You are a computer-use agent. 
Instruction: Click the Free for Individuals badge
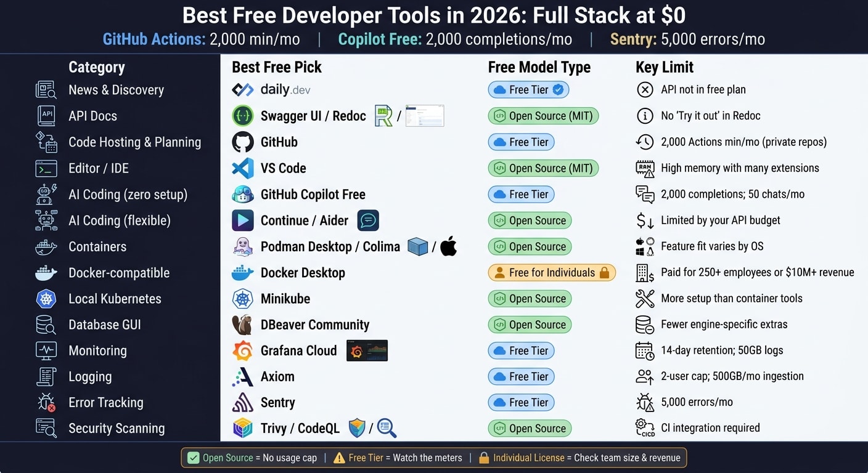pos(552,273)
